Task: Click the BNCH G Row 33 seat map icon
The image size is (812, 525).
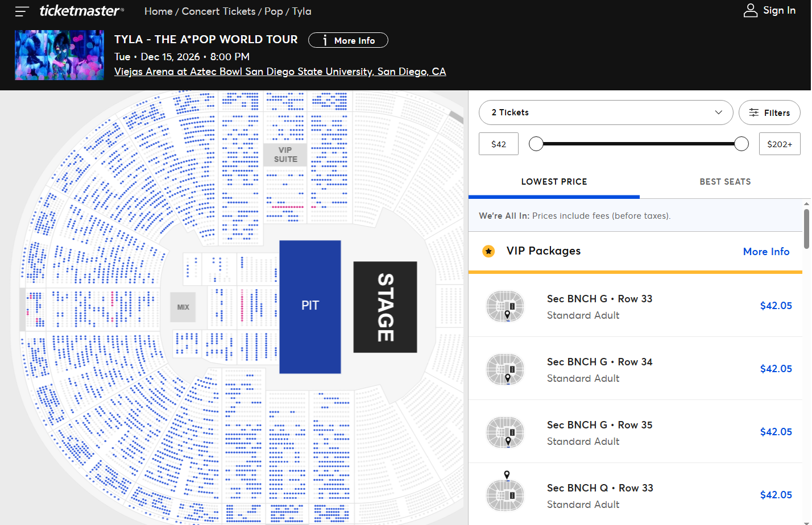Action: [505, 306]
